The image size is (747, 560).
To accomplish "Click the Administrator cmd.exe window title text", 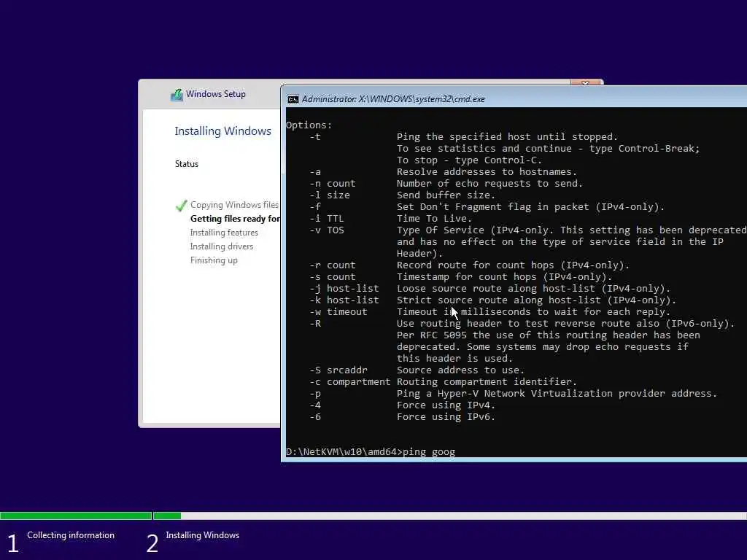I will 393,99.
